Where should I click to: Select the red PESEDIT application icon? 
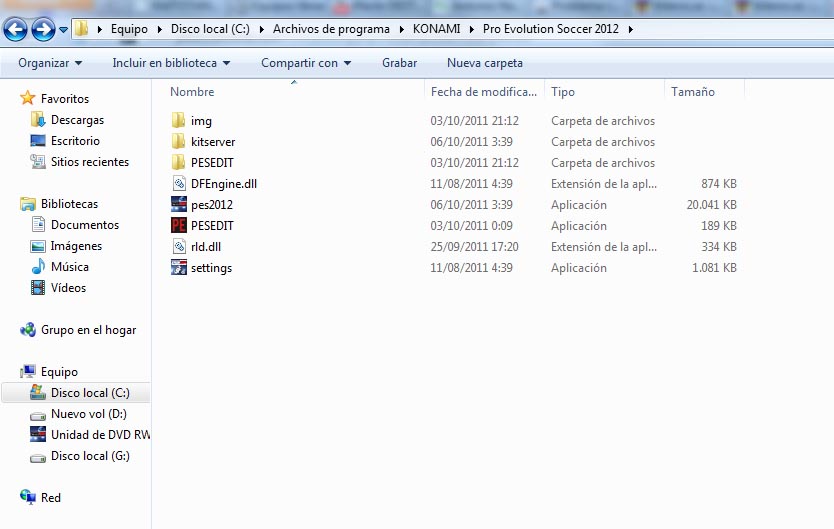pos(179,225)
